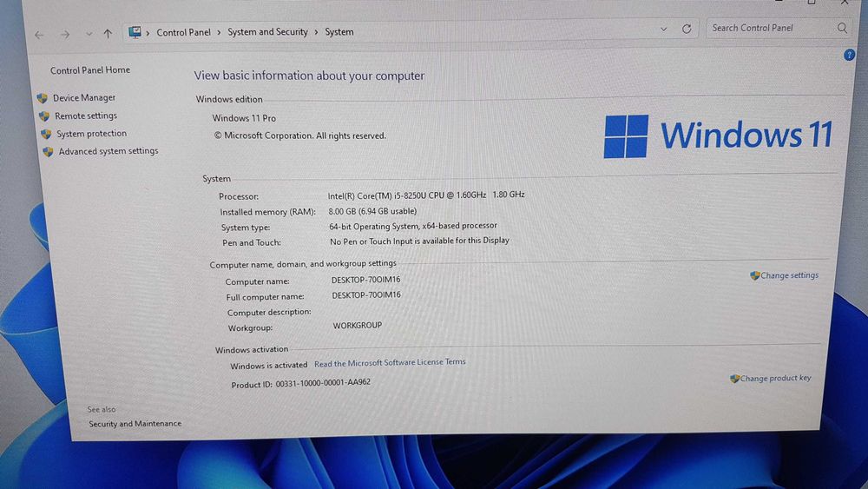Click the Windows 11 logo
The height and width of the screenshot is (489, 868).
click(718, 135)
